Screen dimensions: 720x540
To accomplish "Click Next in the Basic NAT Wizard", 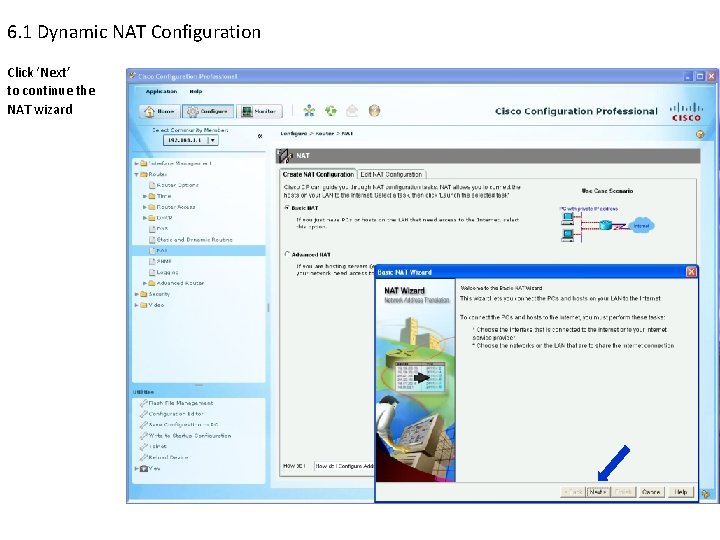I will 598,492.
